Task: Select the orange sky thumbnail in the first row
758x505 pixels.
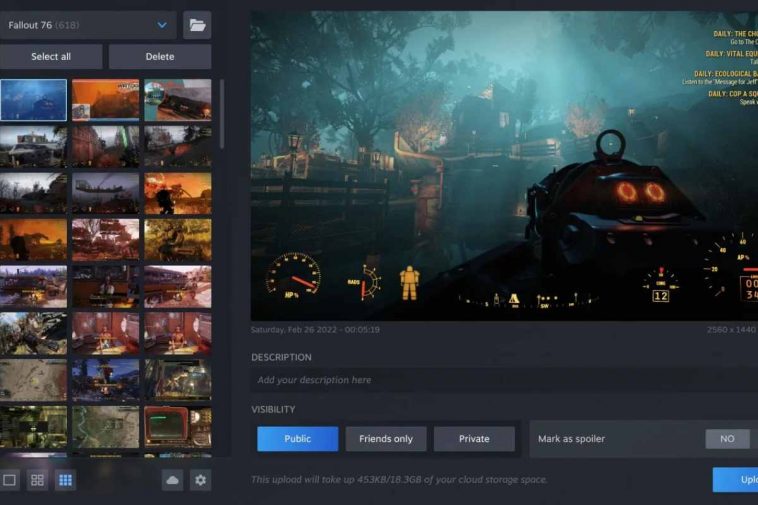Action: tap(105, 100)
